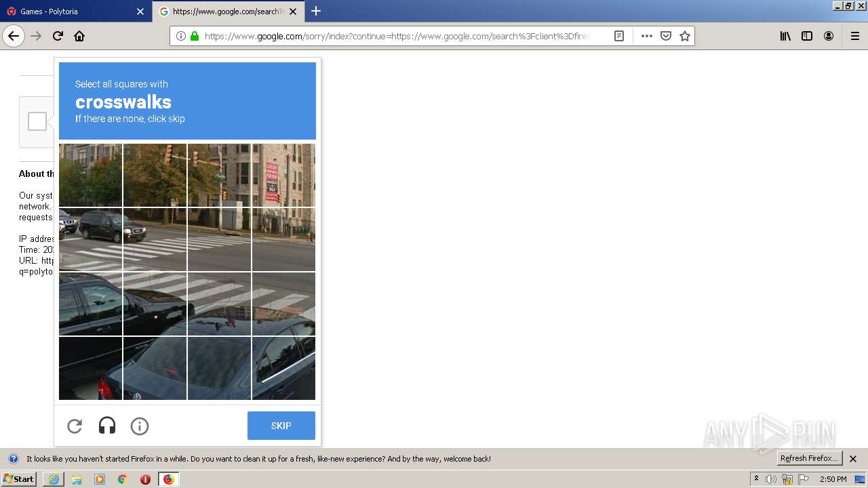Open page actions three-dot menu
Image resolution: width=868 pixels, height=488 pixels.
click(647, 36)
